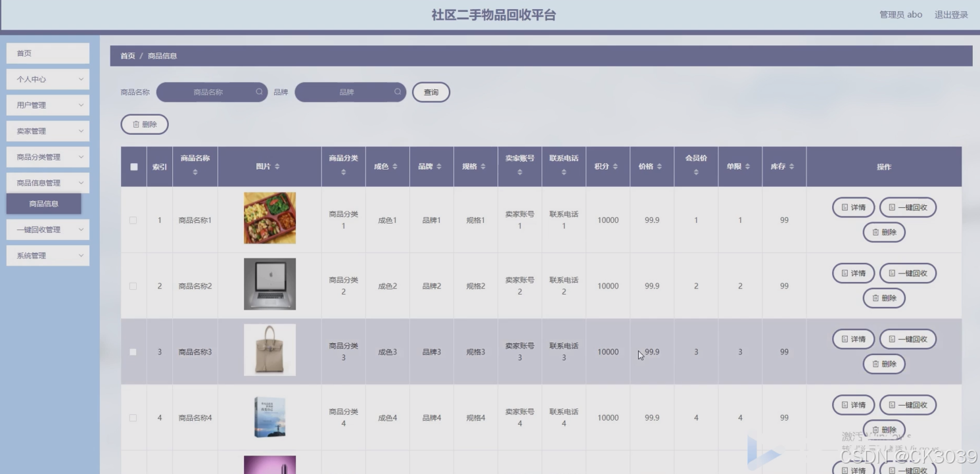980x474 pixels.
Task: Open 详情 for 商品名称2
Action: pos(853,273)
